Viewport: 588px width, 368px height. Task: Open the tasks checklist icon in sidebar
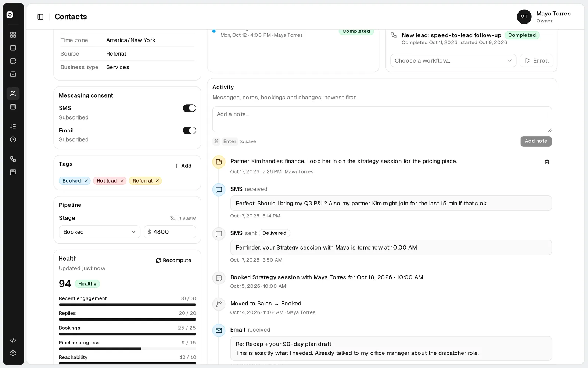(13, 126)
